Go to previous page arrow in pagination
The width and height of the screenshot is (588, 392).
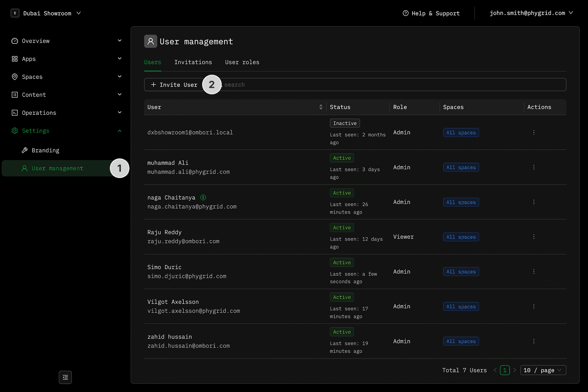495,370
